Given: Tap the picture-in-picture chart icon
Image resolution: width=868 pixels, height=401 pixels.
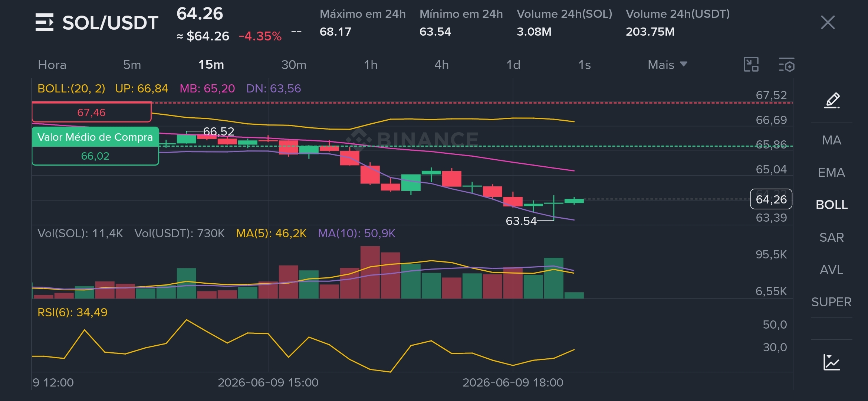Looking at the screenshot, I should pos(751,65).
